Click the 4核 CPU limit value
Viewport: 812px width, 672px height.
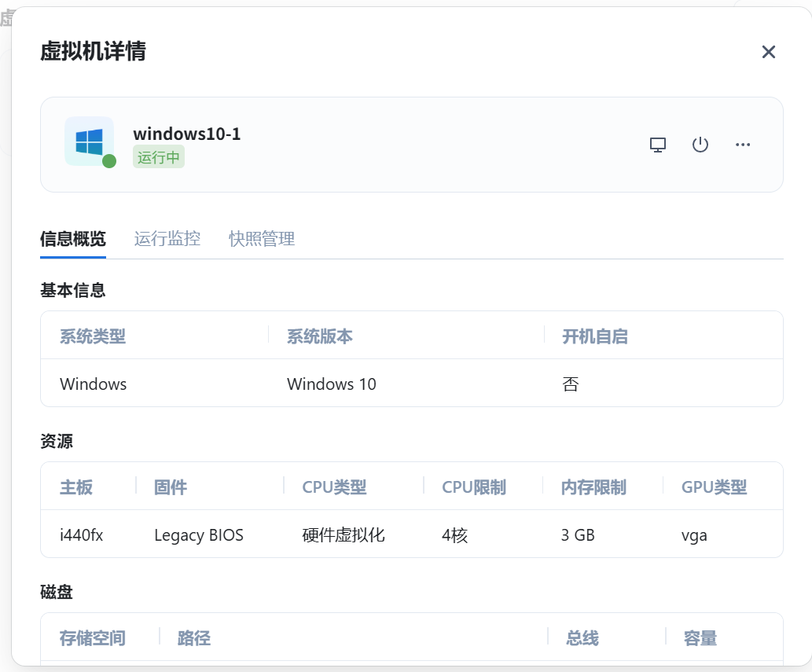[455, 535]
